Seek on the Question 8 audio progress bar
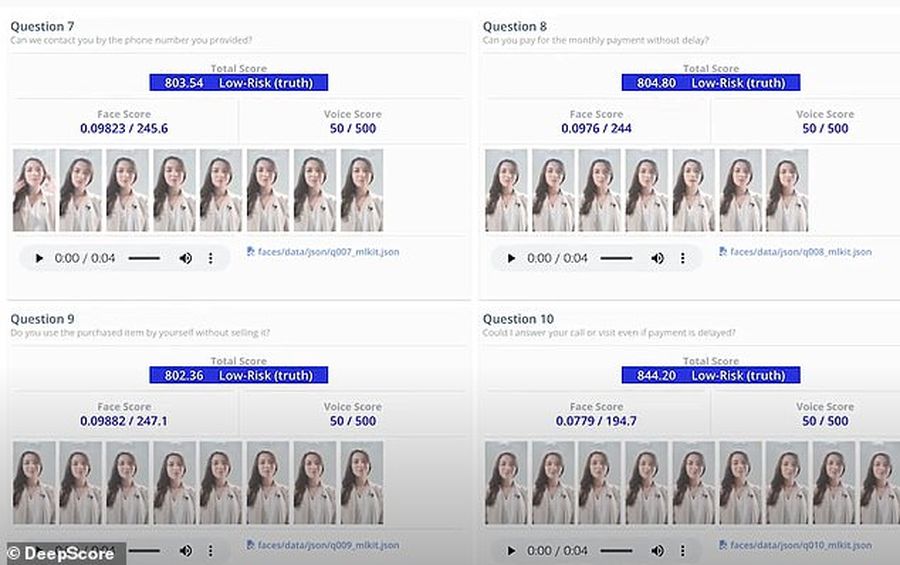The width and height of the screenshot is (900, 565). pos(616,258)
